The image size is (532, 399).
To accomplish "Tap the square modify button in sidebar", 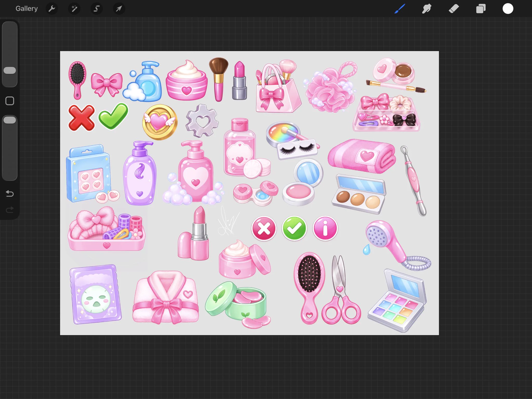I will 10,101.
